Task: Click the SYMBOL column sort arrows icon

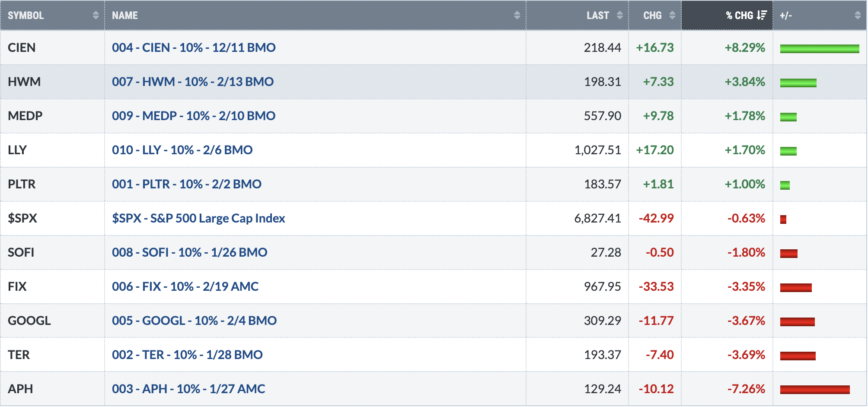Action: pyautogui.click(x=96, y=16)
